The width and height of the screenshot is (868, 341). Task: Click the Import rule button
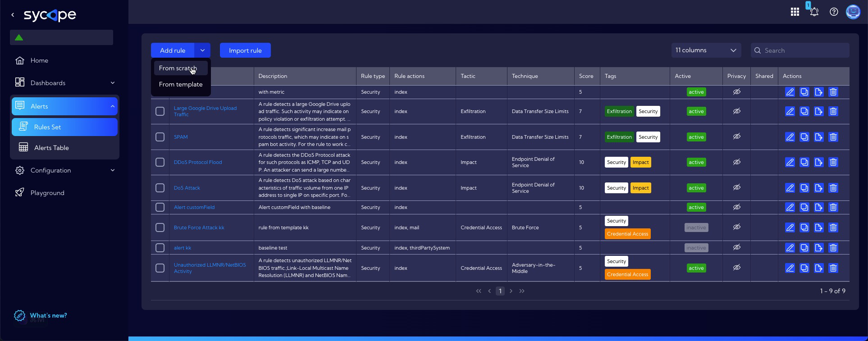pos(245,50)
